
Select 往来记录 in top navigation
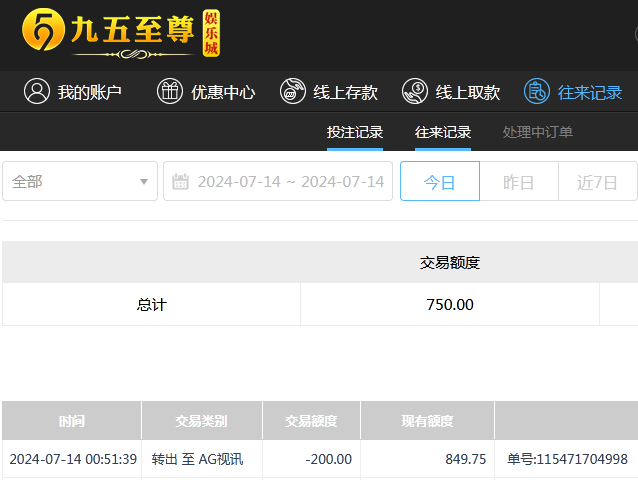[573, 92]
